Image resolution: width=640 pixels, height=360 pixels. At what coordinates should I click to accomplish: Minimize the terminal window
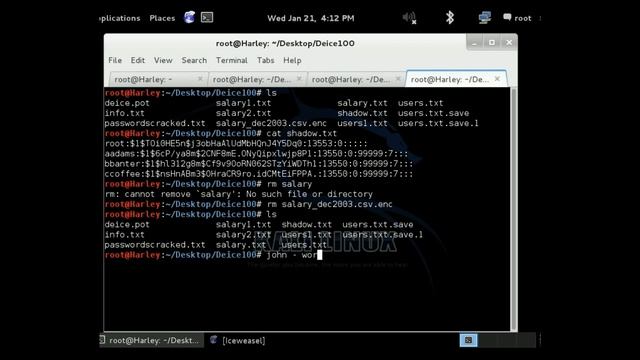click(474, 43)
